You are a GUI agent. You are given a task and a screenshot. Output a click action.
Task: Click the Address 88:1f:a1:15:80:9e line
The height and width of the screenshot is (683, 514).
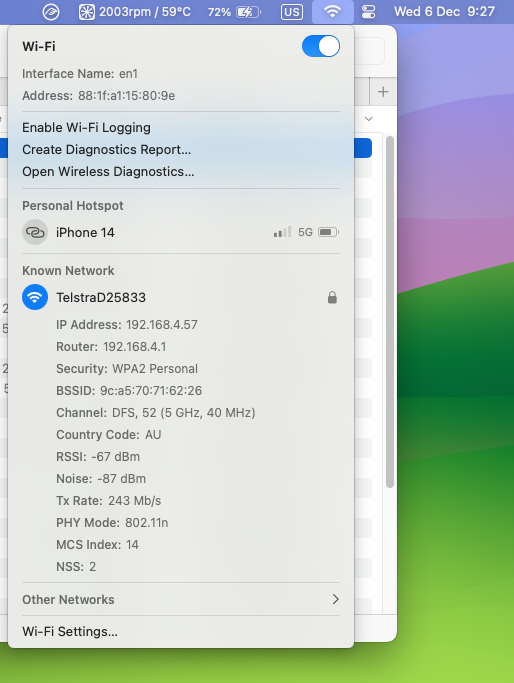coord(98,95)
